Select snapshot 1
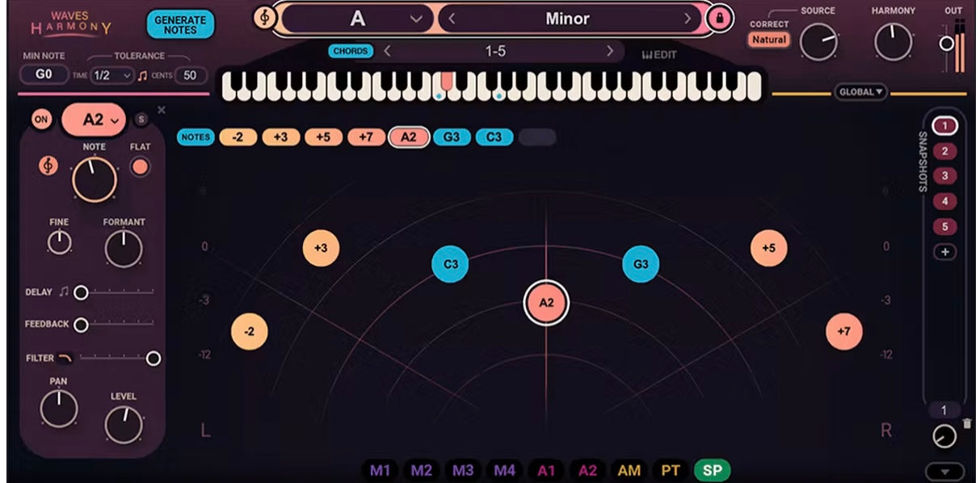Viewport: 980px width, 483px height. tap(944, 125)
